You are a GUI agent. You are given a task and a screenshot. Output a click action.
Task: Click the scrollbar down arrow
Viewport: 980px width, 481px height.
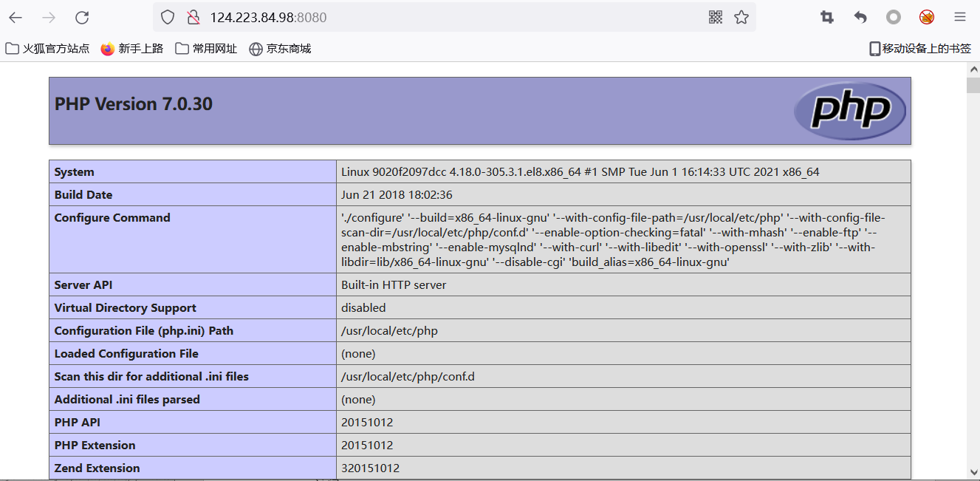973,471
